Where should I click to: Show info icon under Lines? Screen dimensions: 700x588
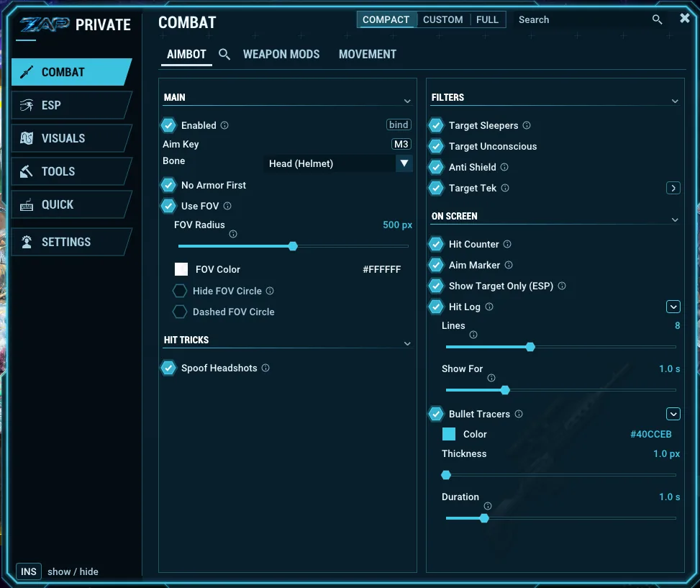(473, 335)
